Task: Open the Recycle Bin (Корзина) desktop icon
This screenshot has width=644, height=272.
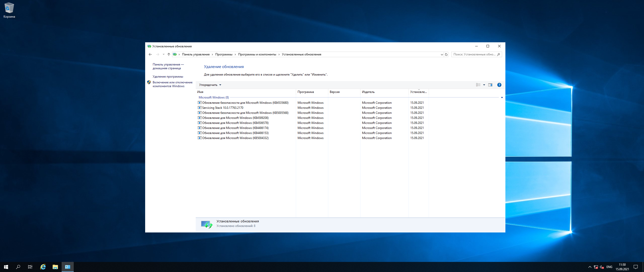Action: coord(9,10)
